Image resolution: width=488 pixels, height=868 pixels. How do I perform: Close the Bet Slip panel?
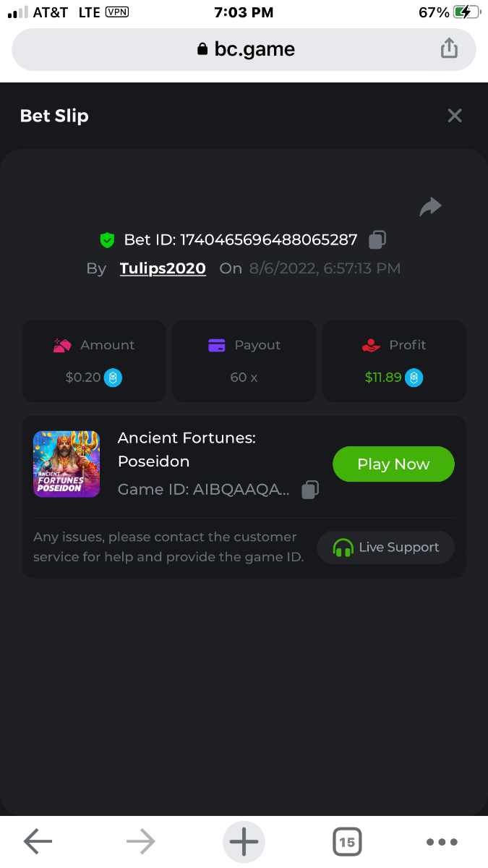coord(455,116)
